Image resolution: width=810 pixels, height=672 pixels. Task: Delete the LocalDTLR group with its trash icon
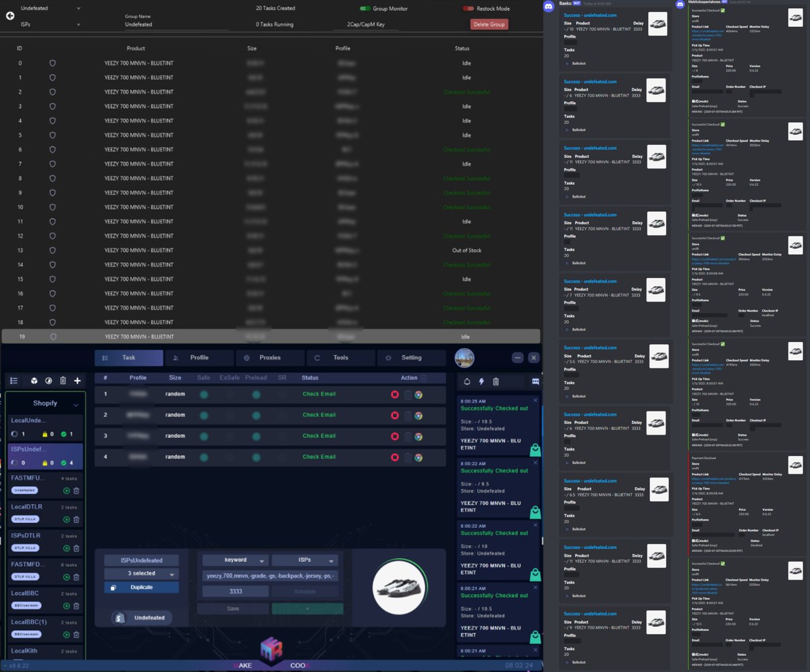[x=76, y=520]
